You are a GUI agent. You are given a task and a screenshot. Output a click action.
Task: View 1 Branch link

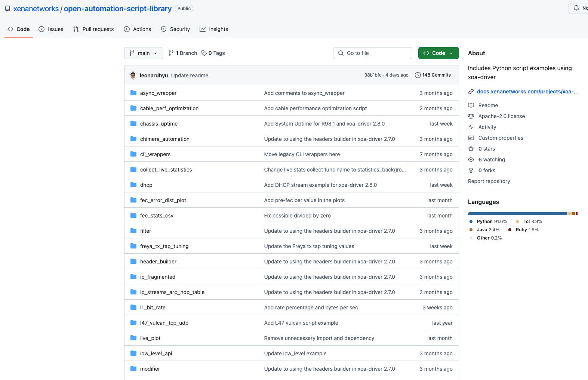183,53
